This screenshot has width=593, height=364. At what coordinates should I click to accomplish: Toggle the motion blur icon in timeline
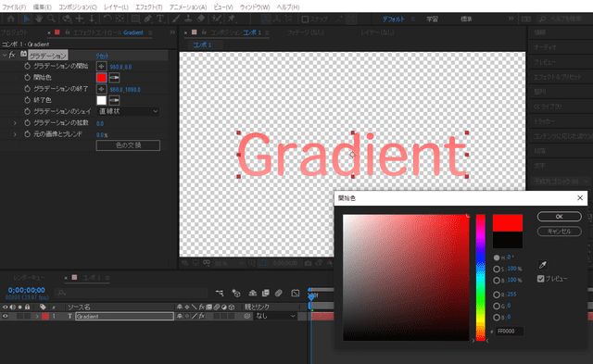tap(279, 293)
